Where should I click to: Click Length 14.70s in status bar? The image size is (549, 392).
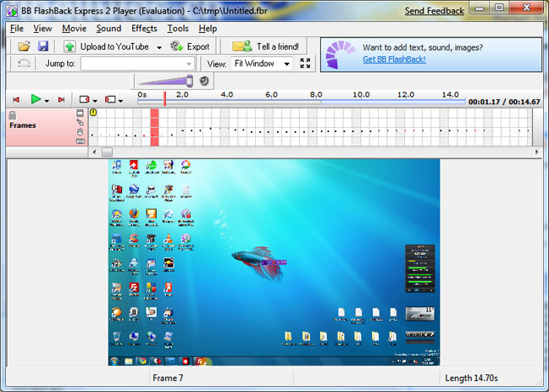tap(471, 378)
